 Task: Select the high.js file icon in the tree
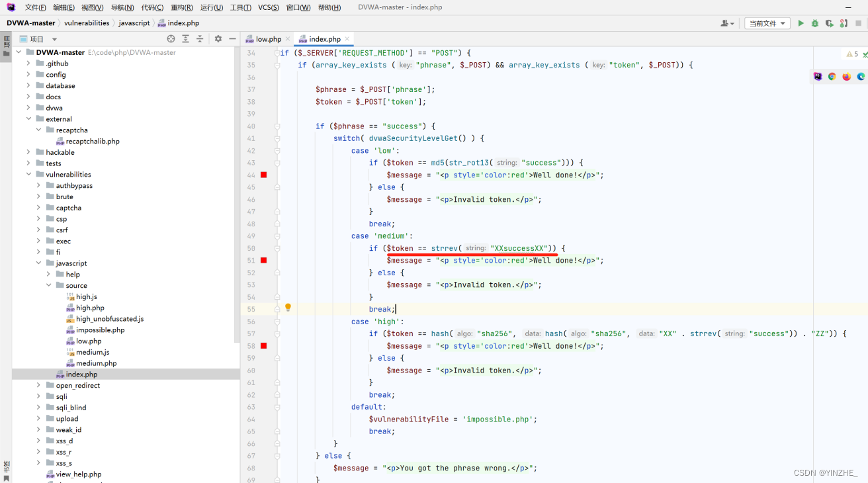pyautogui.click(x=70, y=296)
